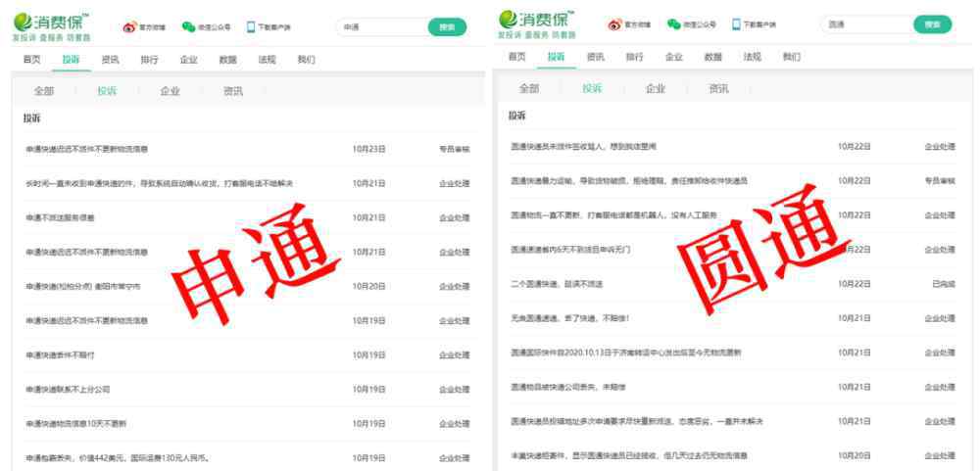This screenshot has height=471, width=980.
Task: Select the 资讯 search filter on 圆通 page
Action: pos(718,89)
